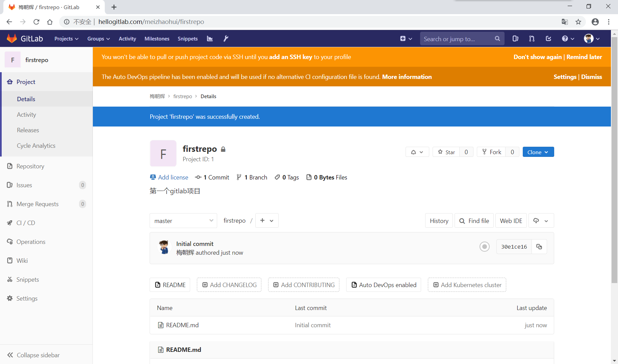This screenshot has width=618, height=364.
Task: Select Project in the sidebar
Action: (x=46, y=82)
